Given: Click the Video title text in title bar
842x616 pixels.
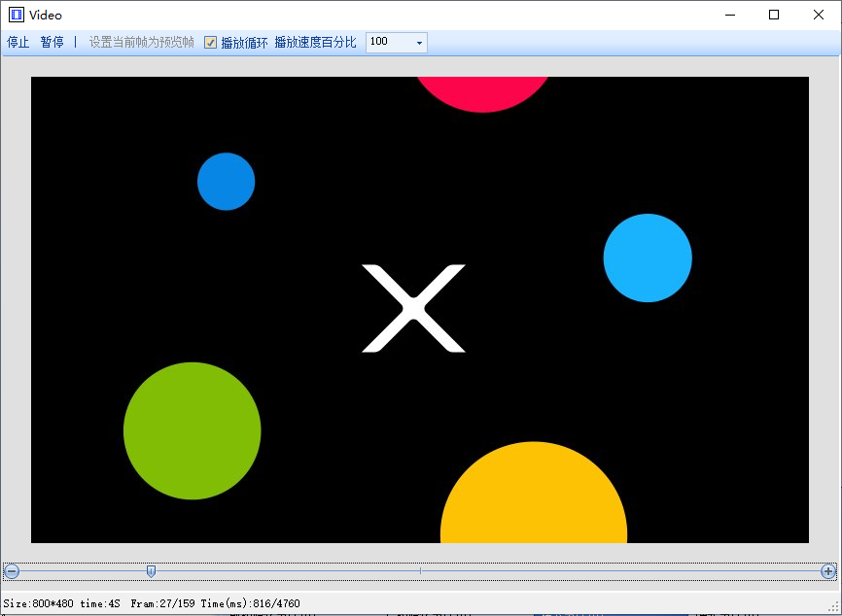Looking at the screenshot, I should pyautogui.click(x=46, y=15).
